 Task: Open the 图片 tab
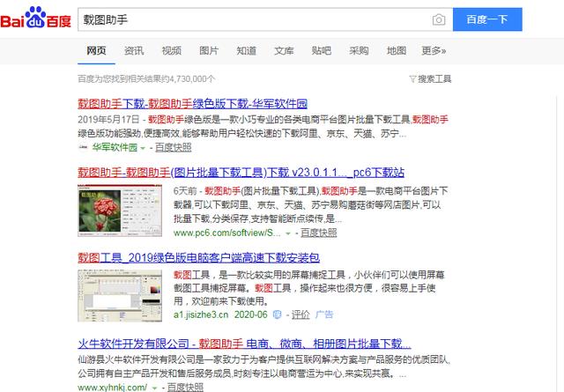click(x=209, y=51)
